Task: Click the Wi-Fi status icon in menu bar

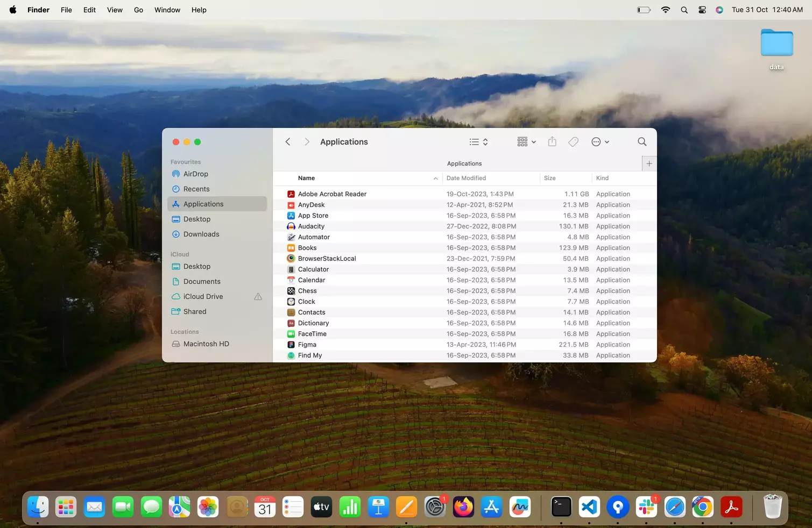Action: 666,10
